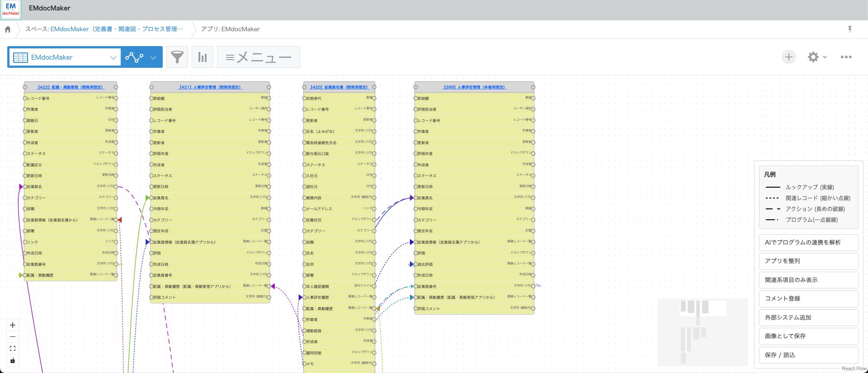Add a new record with the plus button
This screenshot has width=868, height=373.
[x=789, y=57]
